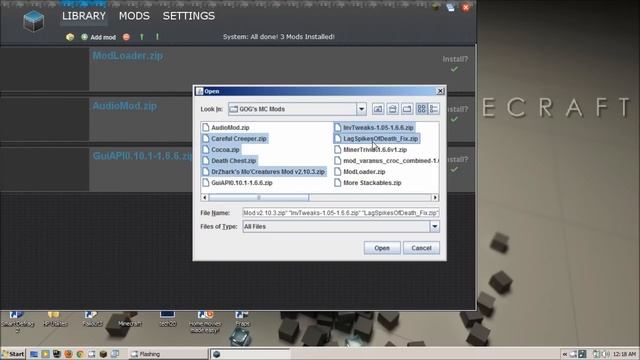Screen dimensions: 640x360
Task: Toggle the Install checkmark for ModLoader.zip
Action: [x=454, y=69]
